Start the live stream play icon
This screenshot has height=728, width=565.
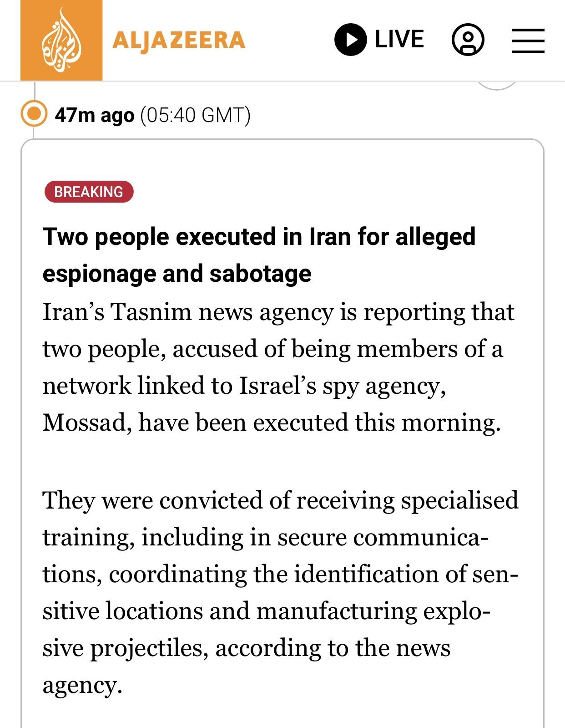tap(350, 40)
